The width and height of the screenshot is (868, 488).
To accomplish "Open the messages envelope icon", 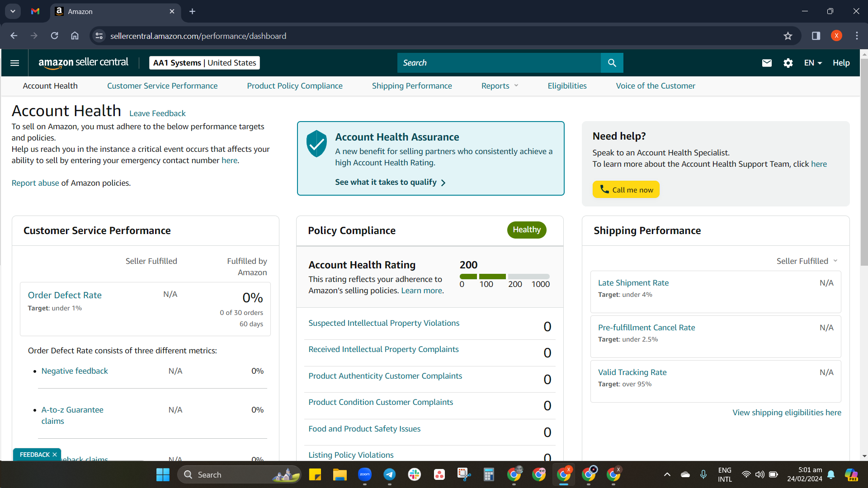I will click(x=767, y=63).
